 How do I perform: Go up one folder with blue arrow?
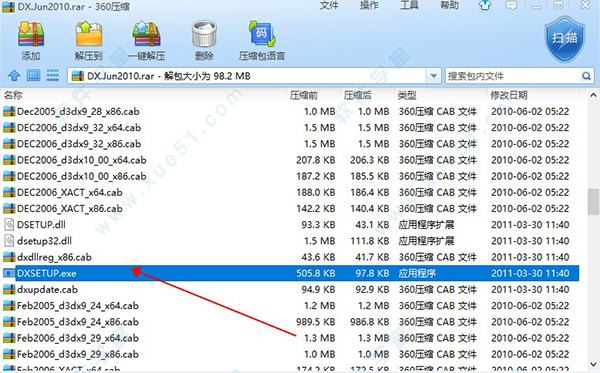tap(14, 76)
